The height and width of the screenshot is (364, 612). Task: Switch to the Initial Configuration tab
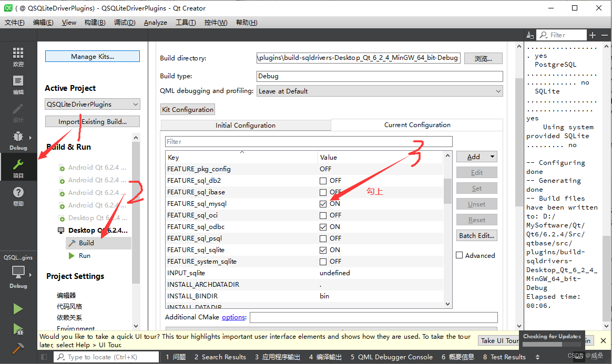coord(246,125)
